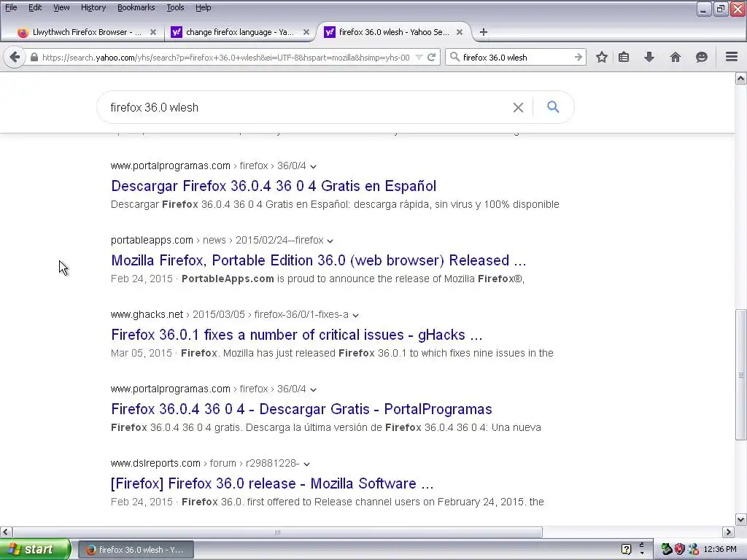Image resolution: width=747 pixels, height=560 pixels.
Task: Click the search engine magnifier in search bar
Action: pyautogui.click(x=454, y=57)
